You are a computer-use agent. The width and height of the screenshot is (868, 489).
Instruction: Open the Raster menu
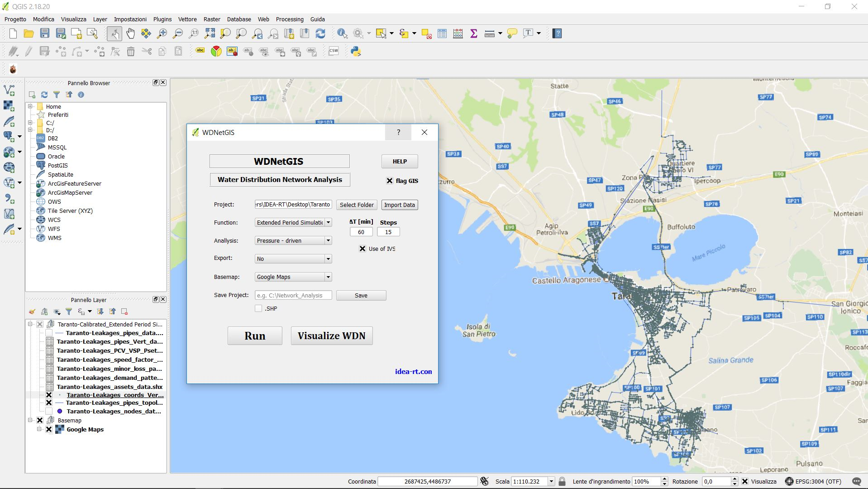pyautogui.click(x=212, y=19)
